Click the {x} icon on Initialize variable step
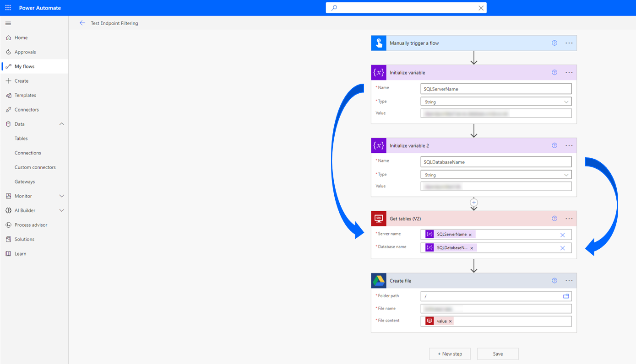The width and height of the screenshot is (636, 364). (x=378, y=72)
